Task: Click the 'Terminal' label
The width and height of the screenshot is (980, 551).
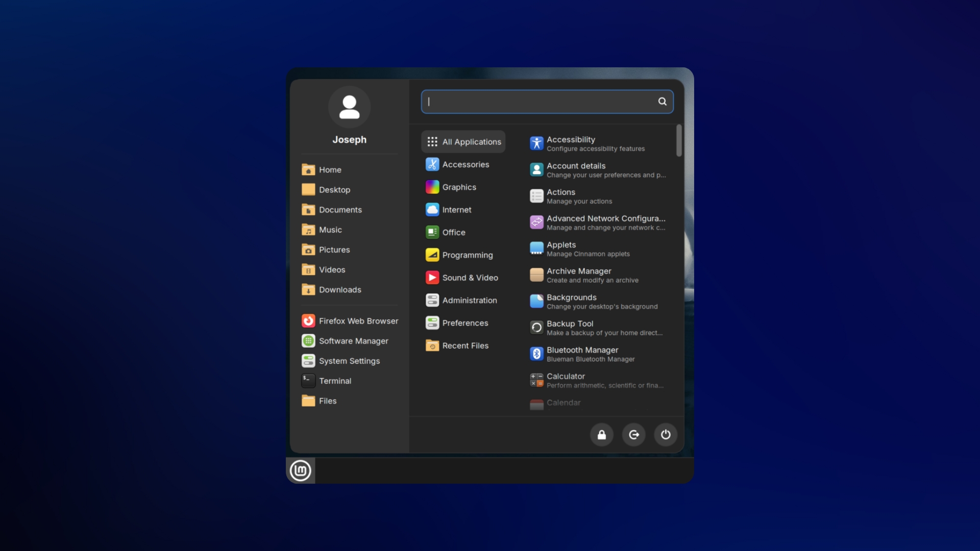Action: pos(335,381)
